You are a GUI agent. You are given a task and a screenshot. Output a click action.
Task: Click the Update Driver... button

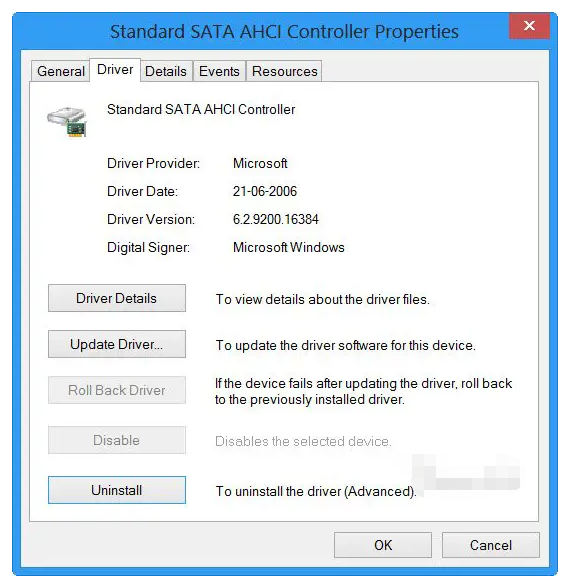tap(117, 344)
